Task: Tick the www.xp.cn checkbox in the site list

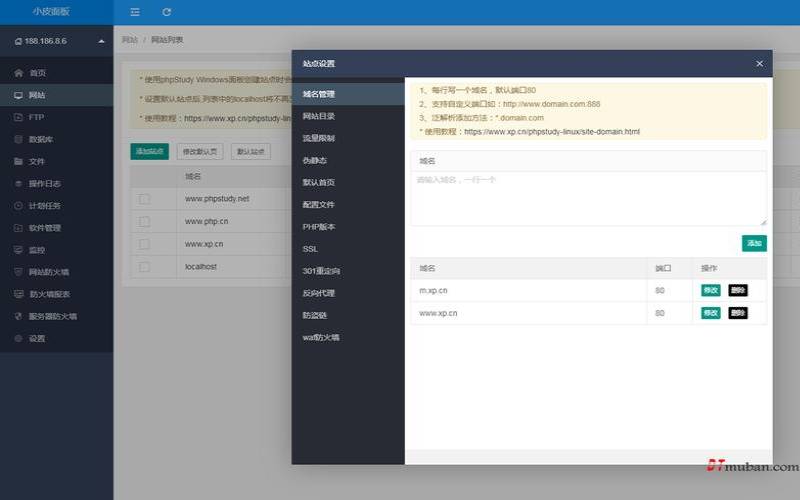Action: [x=144, y=244]
